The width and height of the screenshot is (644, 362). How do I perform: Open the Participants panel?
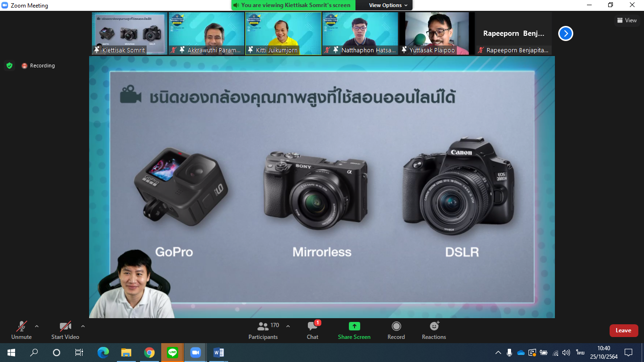click(x=263, y=330)
